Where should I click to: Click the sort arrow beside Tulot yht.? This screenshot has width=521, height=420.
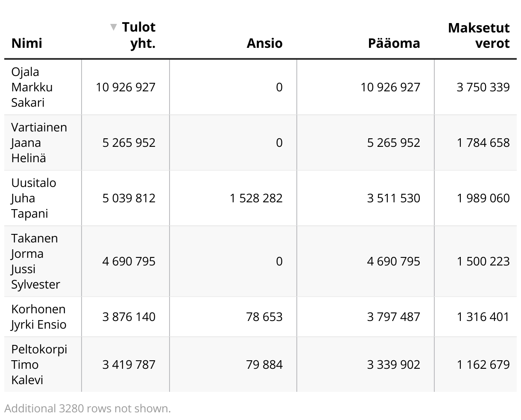click(113, 27)
